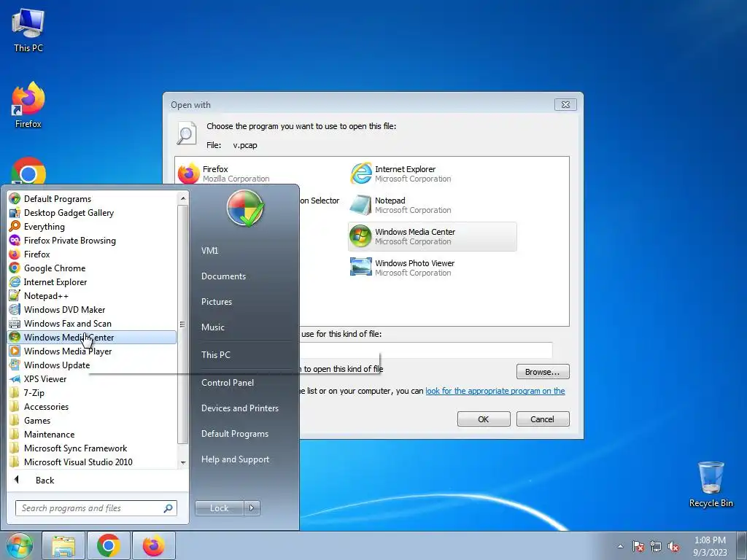Open Windows Update
Viewport: 747px width, 560px height.
tap(57, 365)
